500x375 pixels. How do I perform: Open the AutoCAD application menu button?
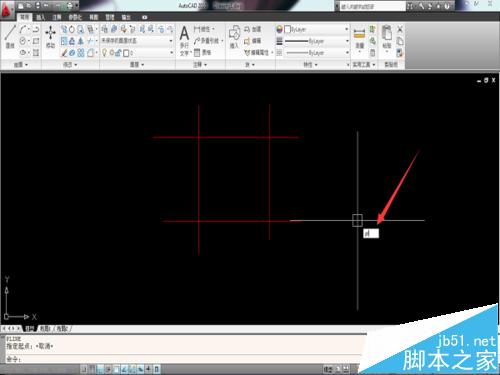[7, 11]
